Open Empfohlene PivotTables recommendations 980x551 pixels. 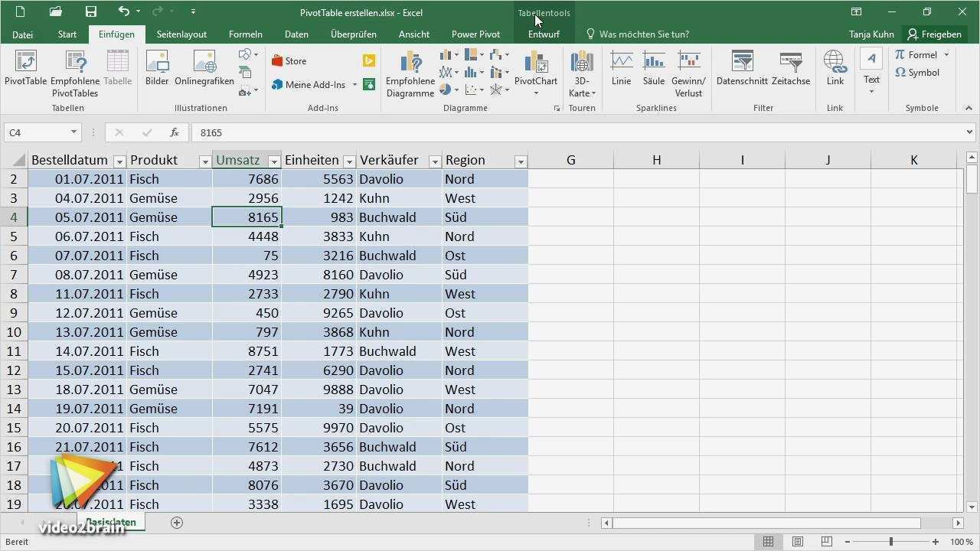pos(75,73)
